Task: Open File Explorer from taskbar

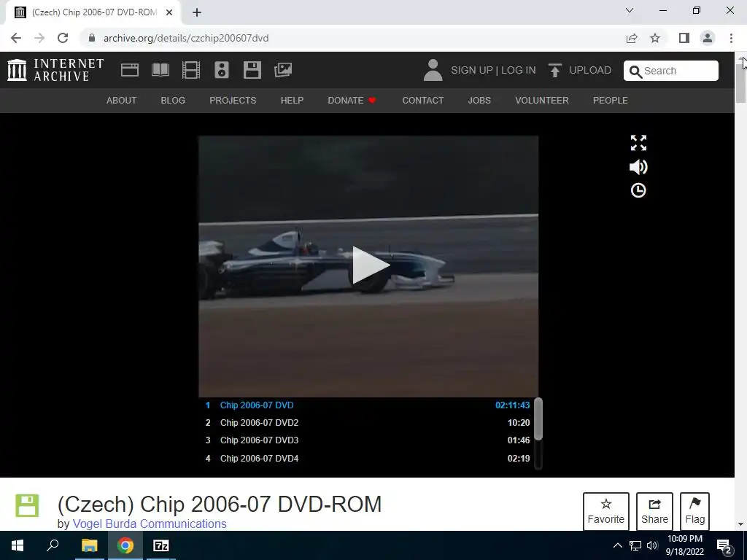Action: (x=89, y=545)
